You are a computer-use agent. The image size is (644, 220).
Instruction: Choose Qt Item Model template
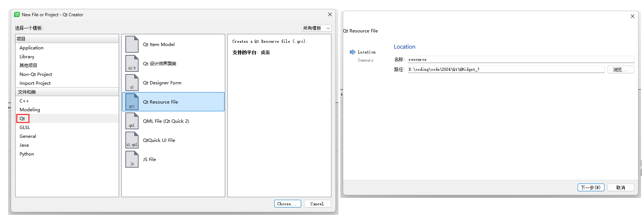173,44
